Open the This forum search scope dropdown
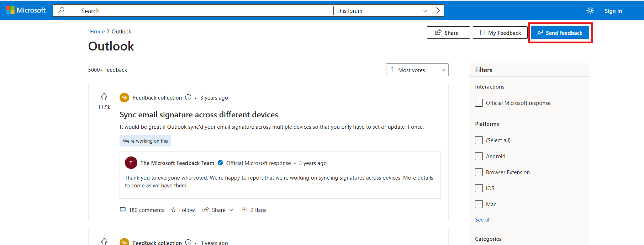 (382, 11)
